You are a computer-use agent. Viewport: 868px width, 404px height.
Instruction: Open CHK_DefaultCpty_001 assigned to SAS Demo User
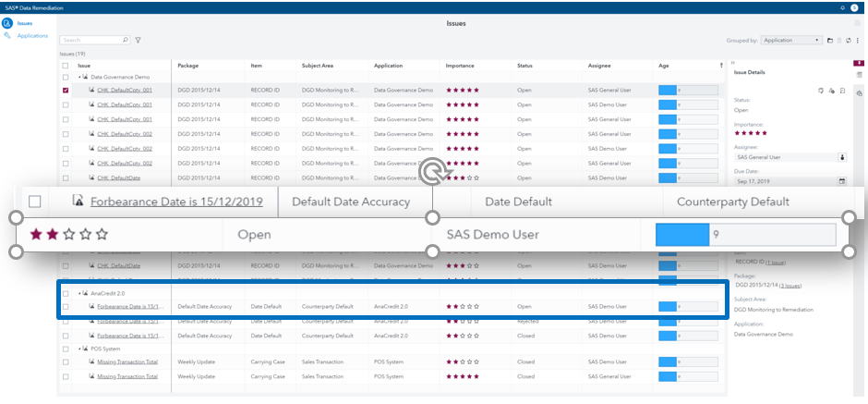[125, 104]
